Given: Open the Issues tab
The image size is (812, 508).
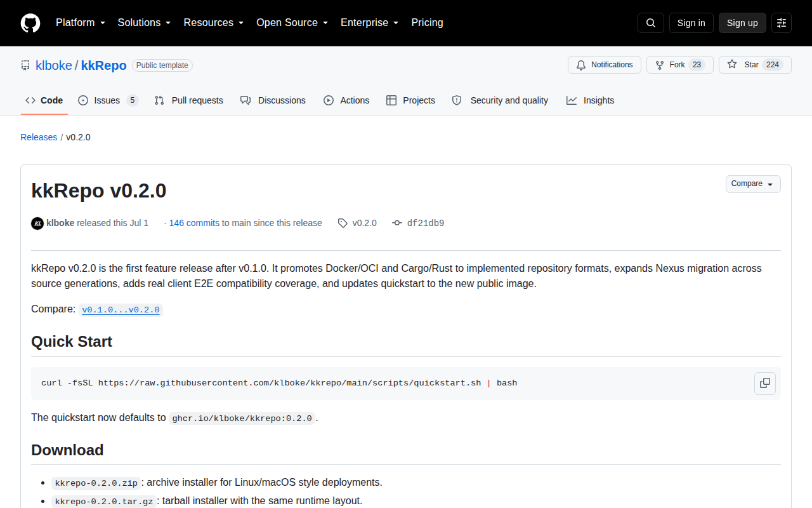Looking at the screenshot, I should click(108, 100).
